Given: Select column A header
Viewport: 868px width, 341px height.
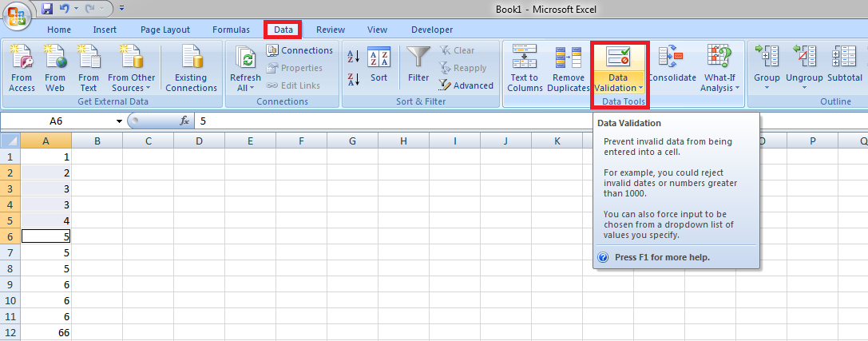Looking at the screenshot, I should (46, 141).
